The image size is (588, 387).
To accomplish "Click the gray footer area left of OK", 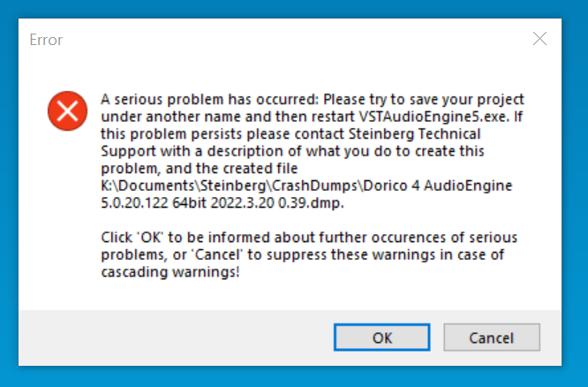I will coord(177,338).
